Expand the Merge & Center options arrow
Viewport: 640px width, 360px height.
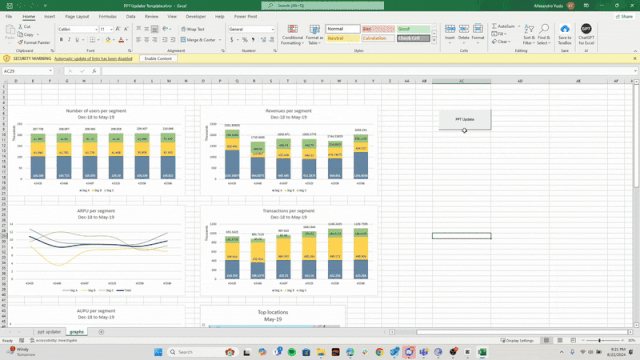coord(220,40)
